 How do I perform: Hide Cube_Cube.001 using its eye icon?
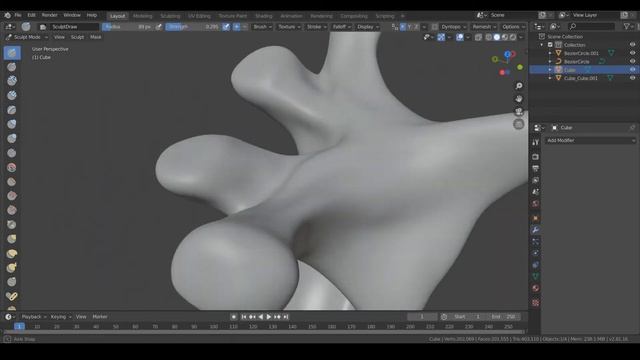632,78
